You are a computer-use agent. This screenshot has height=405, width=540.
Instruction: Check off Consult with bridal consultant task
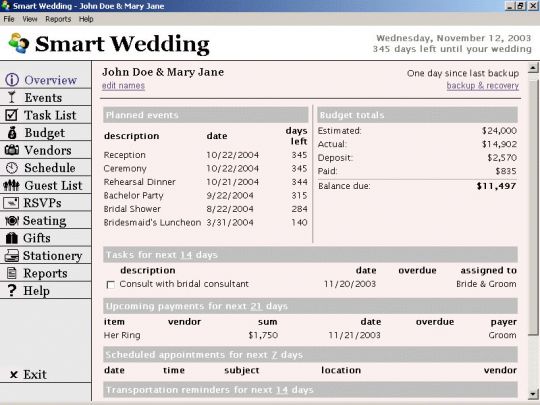click(111, 285)
